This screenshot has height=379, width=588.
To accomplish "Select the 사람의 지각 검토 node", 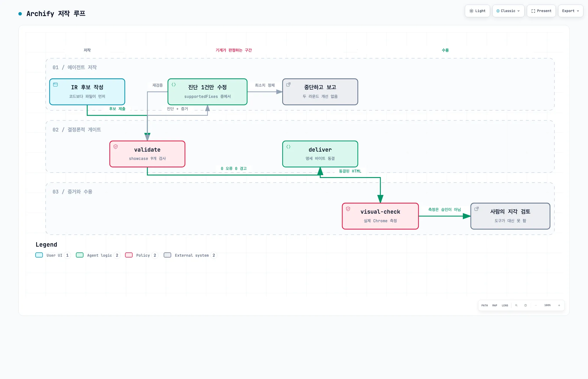I will (x=510, y=216).
